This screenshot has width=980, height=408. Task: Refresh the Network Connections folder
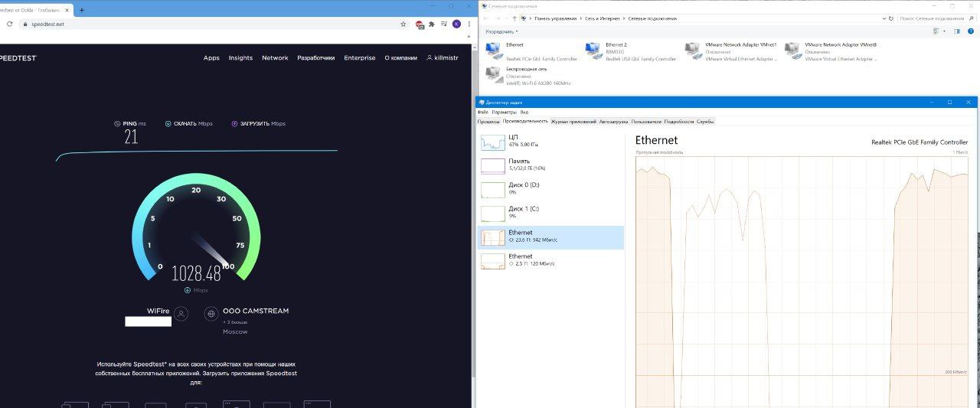893,18
